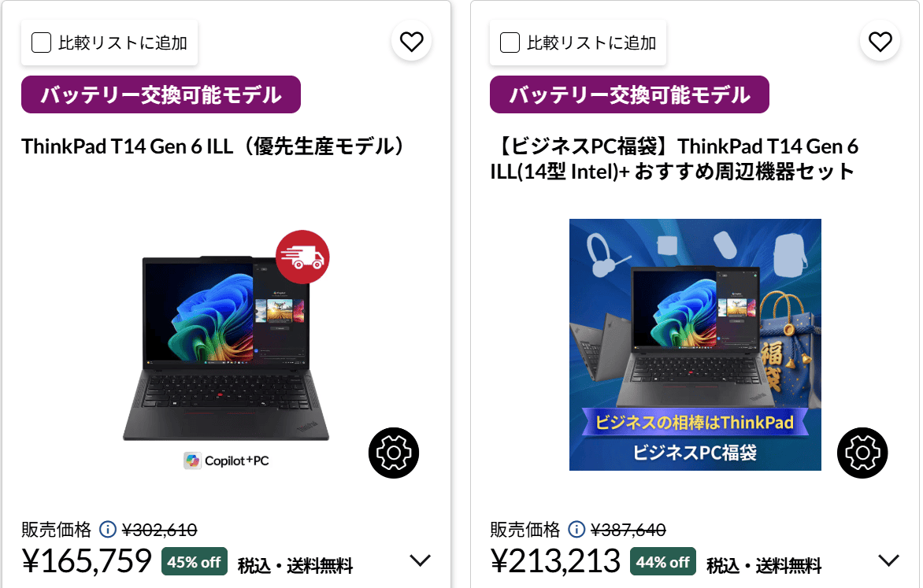This screenshot has height=588, width=923.
Task: Add ThinkPad T14 Gen 6 ILL to wishlist heart
Action: coord(411,42)
